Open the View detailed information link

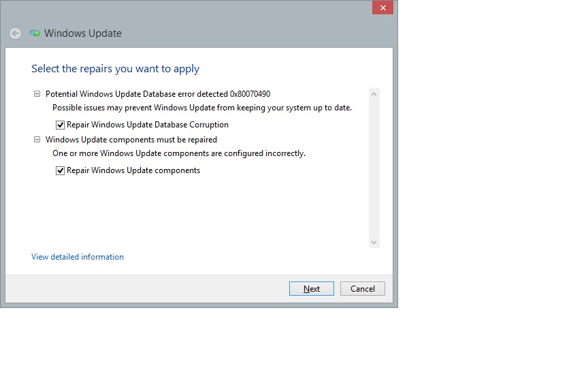(78, 257)
